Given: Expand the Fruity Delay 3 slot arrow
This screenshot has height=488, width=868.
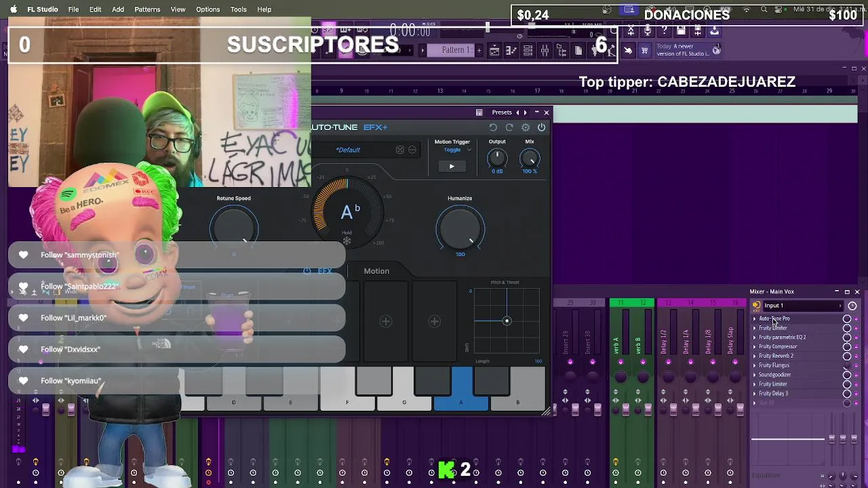Looking at the screenshot, I should tap(754, 394).
